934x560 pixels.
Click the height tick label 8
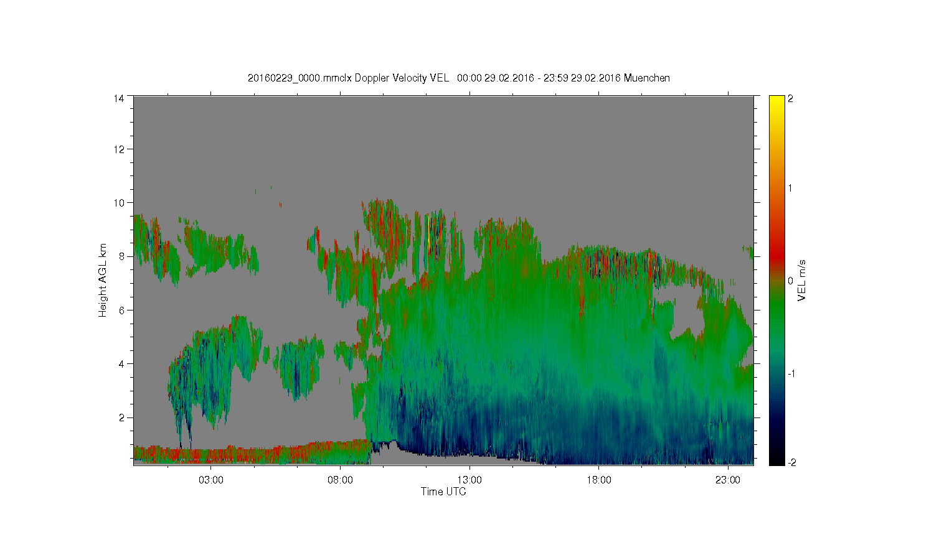pos(121,256)
